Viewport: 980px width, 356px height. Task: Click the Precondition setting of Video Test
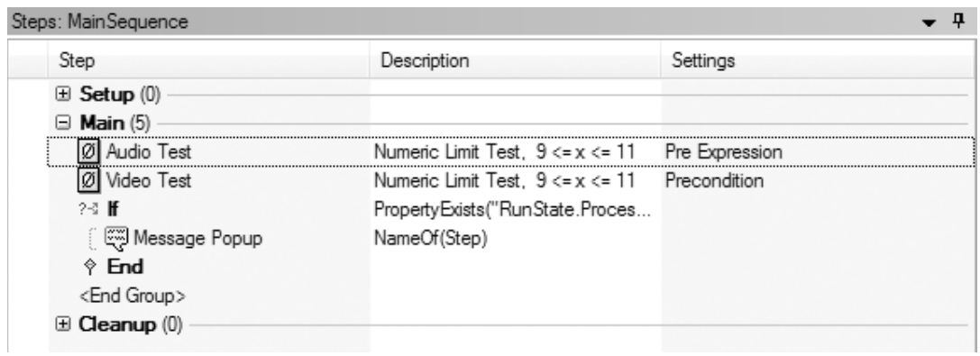pyautogui.click(x=714, y=181)
